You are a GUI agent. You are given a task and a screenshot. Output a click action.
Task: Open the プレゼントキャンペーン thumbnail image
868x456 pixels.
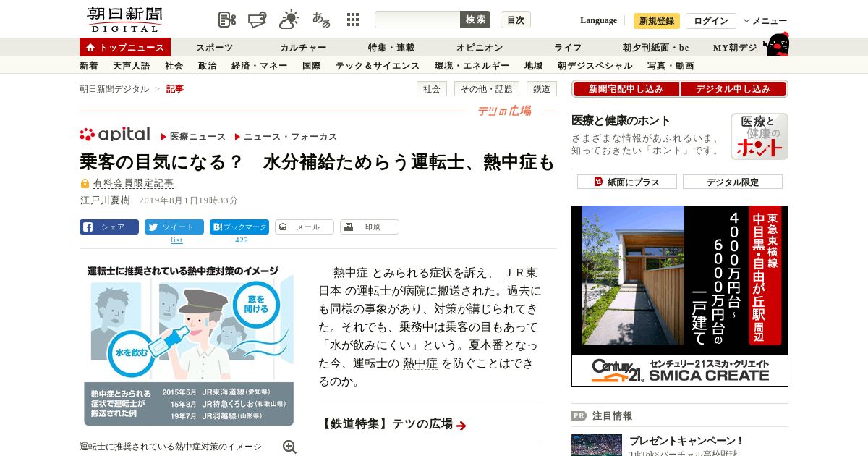[597, 444]
